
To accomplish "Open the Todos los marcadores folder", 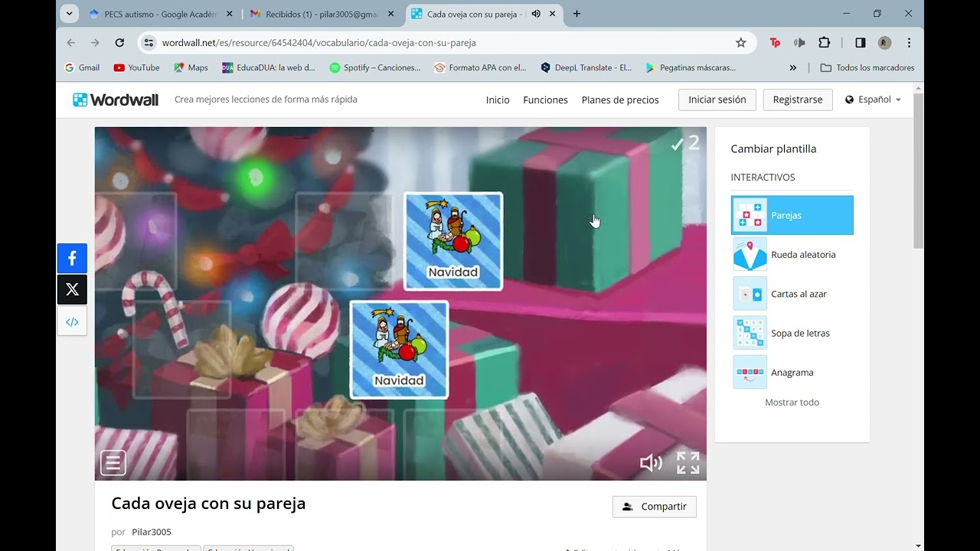I will click(x=867, y=67).
